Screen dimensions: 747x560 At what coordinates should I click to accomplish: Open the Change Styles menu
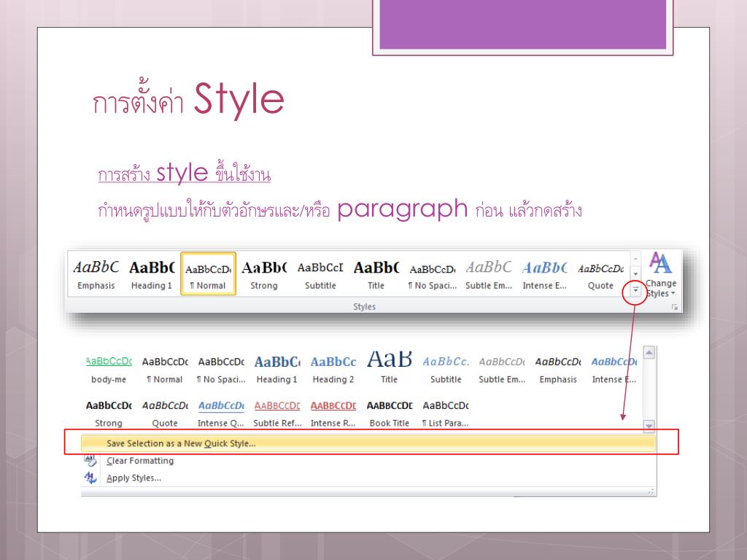point(661,275)
